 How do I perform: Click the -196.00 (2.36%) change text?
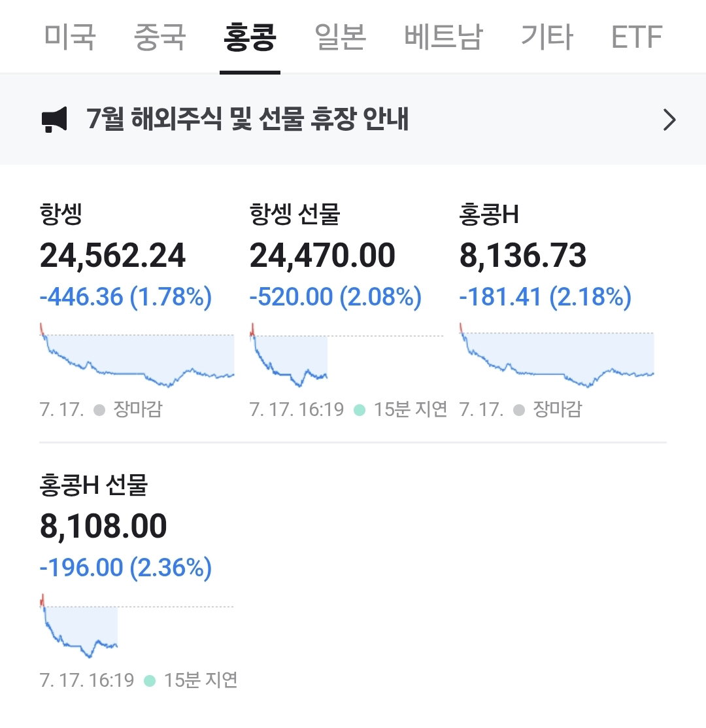pos(126,568)
